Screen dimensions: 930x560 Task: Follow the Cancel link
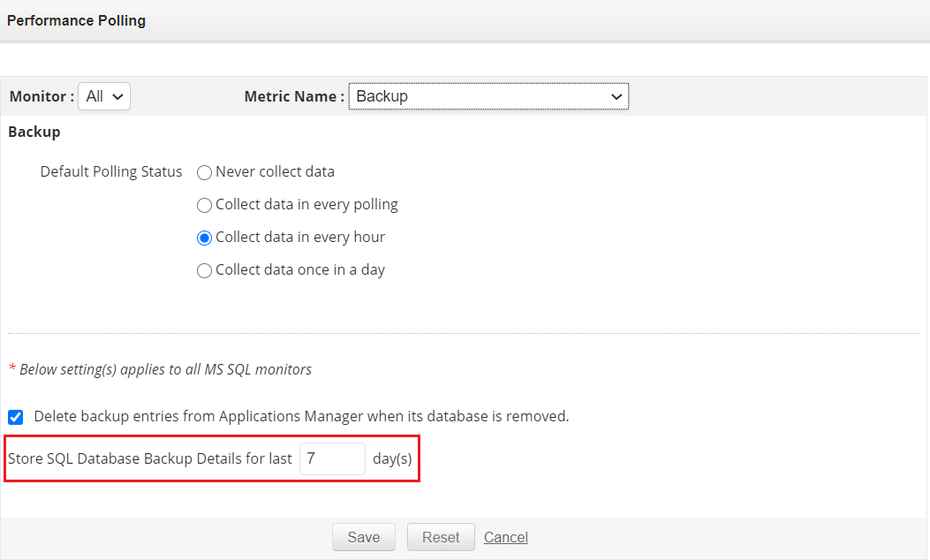point(506,537)
